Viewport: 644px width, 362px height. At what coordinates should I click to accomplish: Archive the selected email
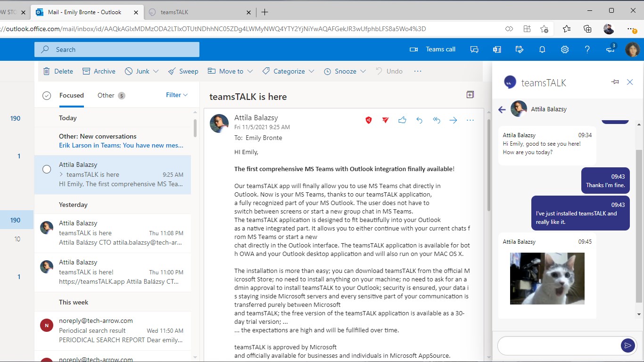coord(99,71)
